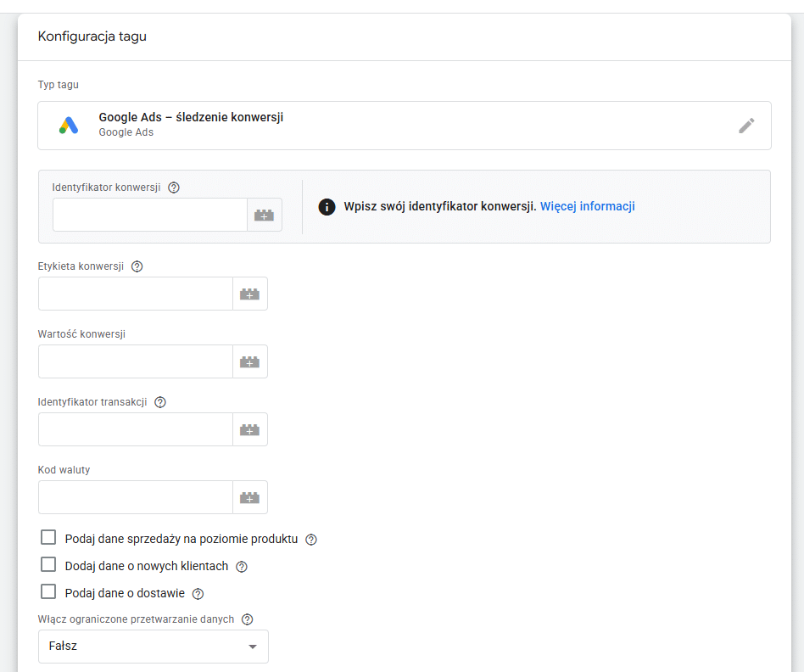Screen dimensions: 804x672
Task: Show help for Podaj dane sprzedaży na poziomie produktu
Action: 311,540
